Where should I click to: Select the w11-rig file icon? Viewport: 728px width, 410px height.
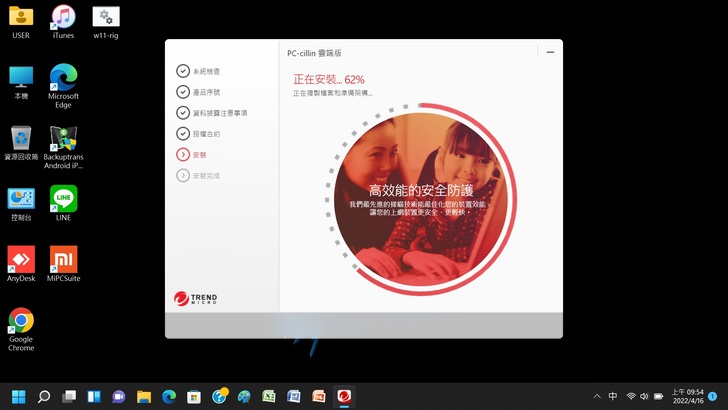tap(106, 22)
